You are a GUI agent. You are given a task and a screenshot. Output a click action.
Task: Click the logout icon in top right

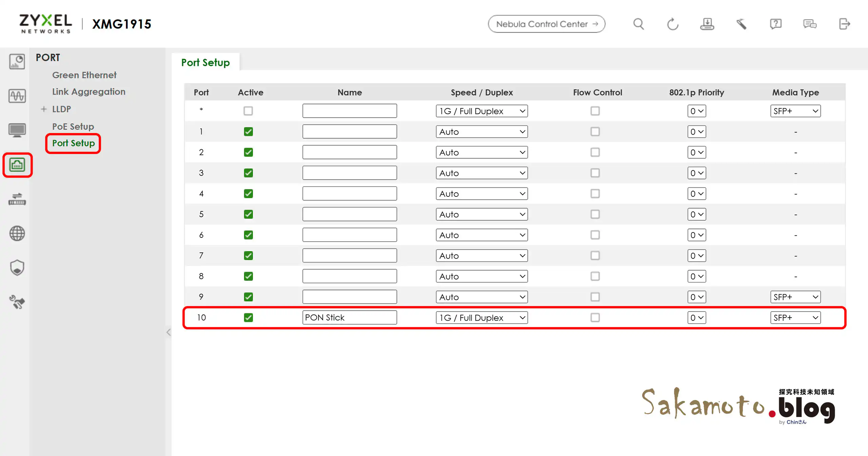pyautogui.click(x=844, y=24)
